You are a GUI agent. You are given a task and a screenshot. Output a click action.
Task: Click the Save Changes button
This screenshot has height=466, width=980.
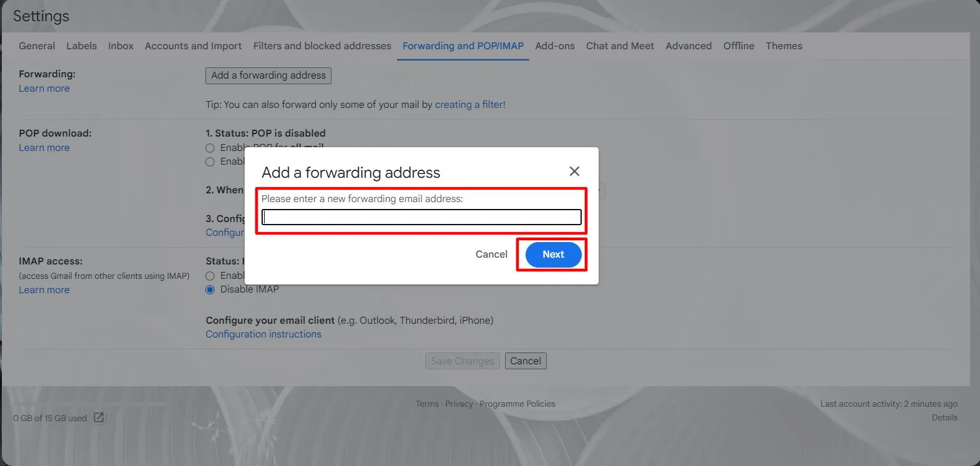click(x=463, y=361)
